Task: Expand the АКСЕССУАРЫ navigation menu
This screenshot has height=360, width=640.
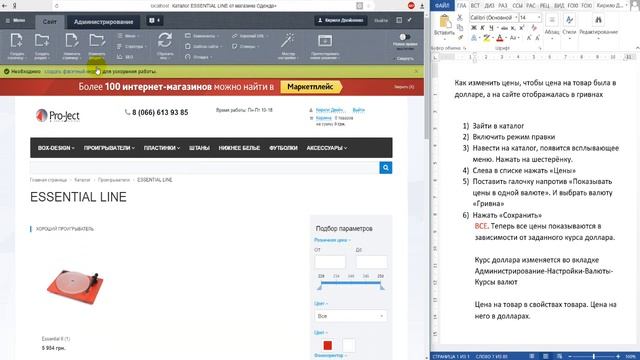Action: 327,148
